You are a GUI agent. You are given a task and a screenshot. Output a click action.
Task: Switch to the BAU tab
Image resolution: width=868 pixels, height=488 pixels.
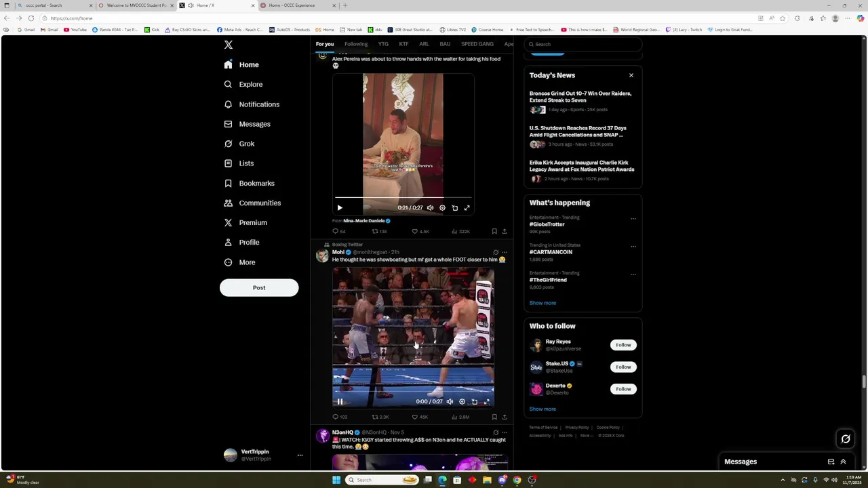click(x=445, y=44)
